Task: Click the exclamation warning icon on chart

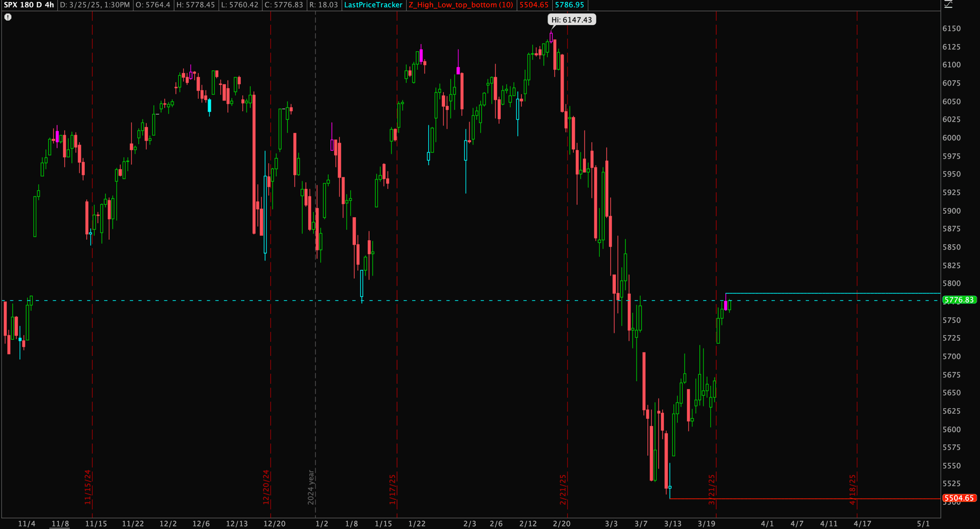Action: 8,17
